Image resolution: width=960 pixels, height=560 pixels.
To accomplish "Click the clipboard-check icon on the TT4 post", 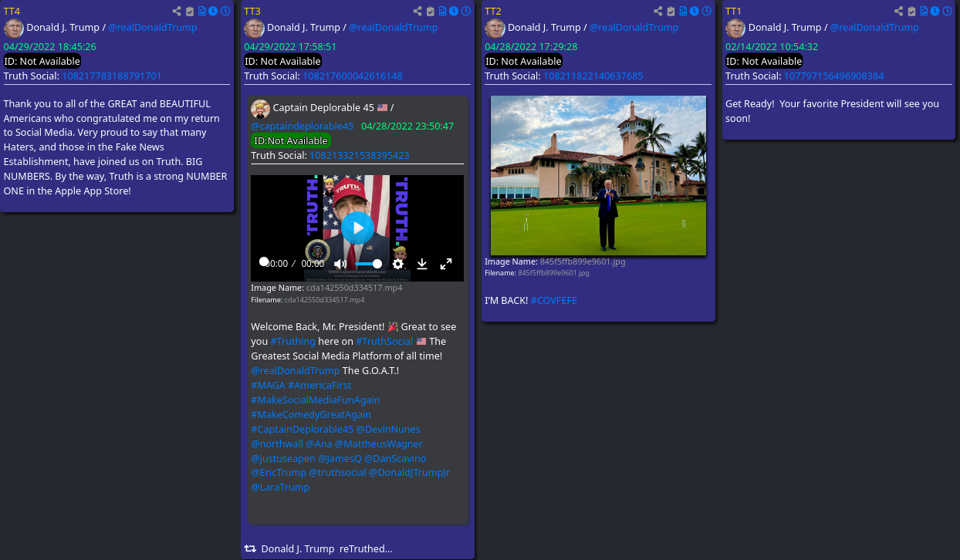I will (190, 12).
